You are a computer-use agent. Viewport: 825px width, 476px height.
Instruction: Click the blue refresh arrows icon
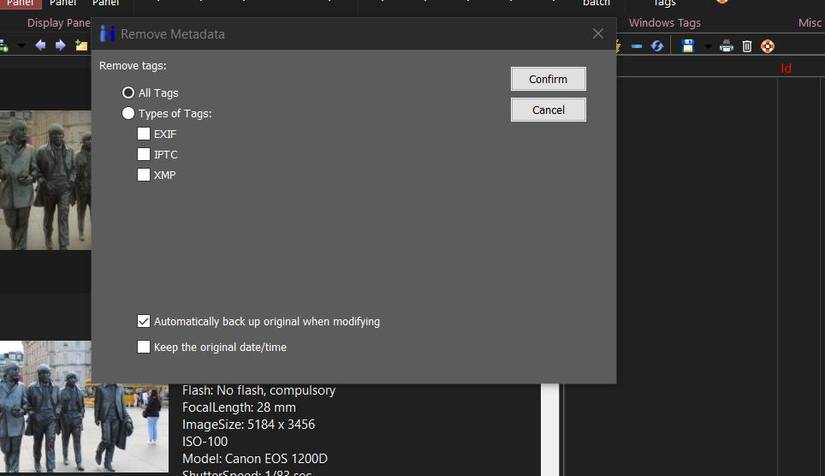tap(657, 46)
